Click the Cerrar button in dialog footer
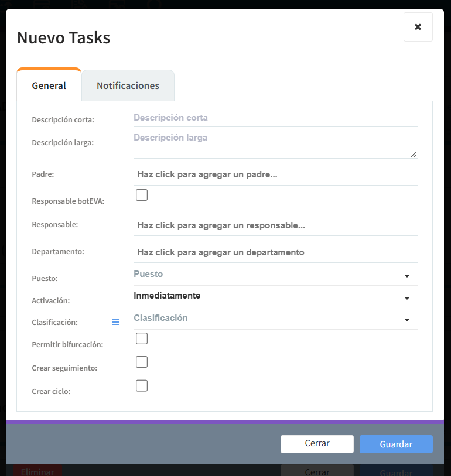451x476 pixels. pos(317,444)
